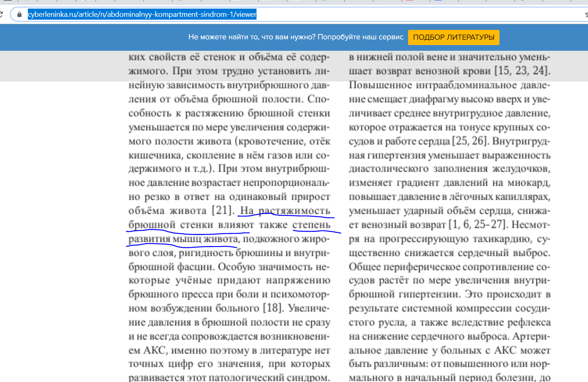Open site info via the lock icon
Image resolution: width=588 pixels, height=382 pixels.
pyautogui.click(x=19, y=14)
